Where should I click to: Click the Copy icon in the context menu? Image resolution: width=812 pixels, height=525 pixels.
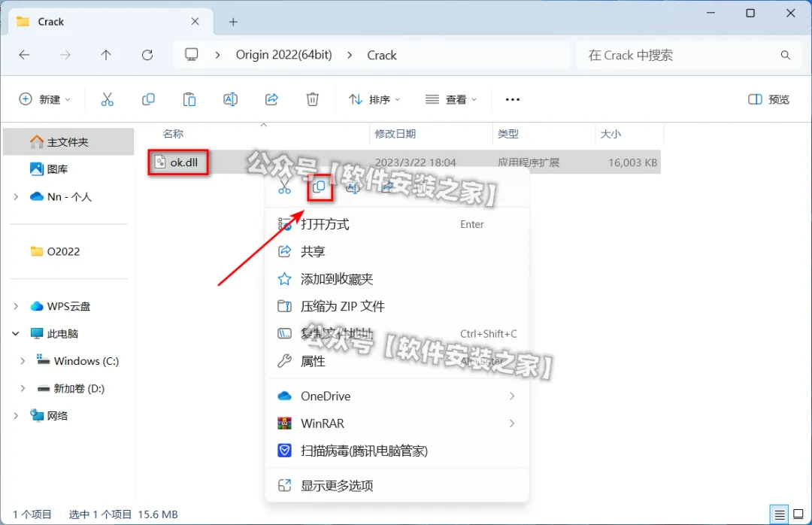click(319, 187)
